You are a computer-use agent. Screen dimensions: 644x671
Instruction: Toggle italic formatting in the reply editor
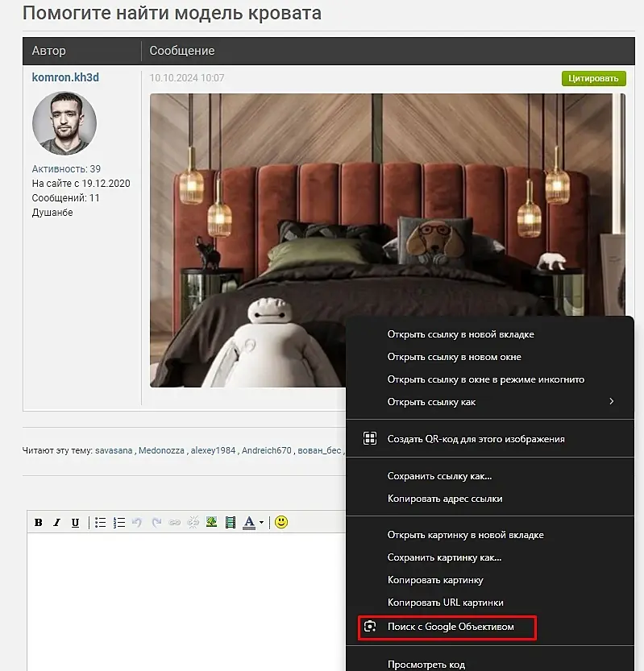point(56,523)
